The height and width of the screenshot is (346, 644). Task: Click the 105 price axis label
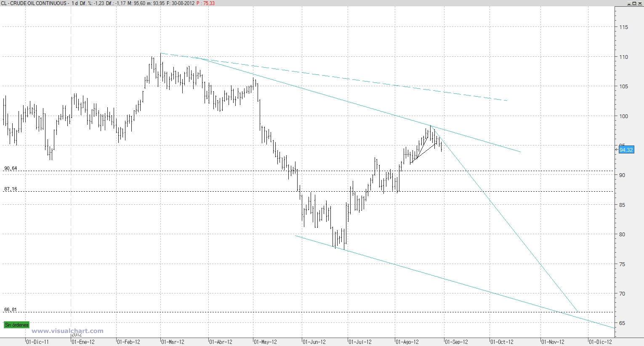tap(623, 87)
